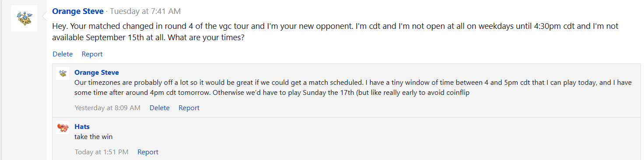Open the Orange Steve username in the first reply
Image resolution: width=644 pixels, height=160 pixels.
pos(97,73)
